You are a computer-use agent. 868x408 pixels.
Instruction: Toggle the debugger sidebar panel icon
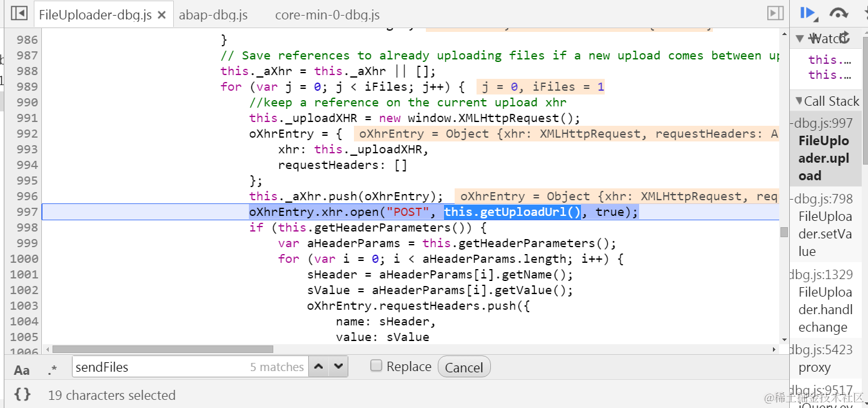(775, 13)
